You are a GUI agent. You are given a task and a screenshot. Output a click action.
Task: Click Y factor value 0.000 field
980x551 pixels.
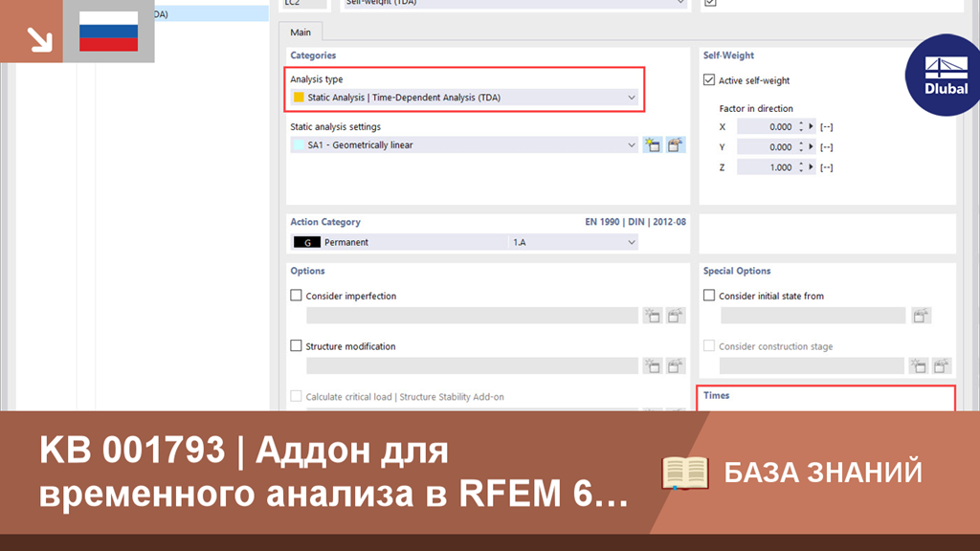point(767,146)
